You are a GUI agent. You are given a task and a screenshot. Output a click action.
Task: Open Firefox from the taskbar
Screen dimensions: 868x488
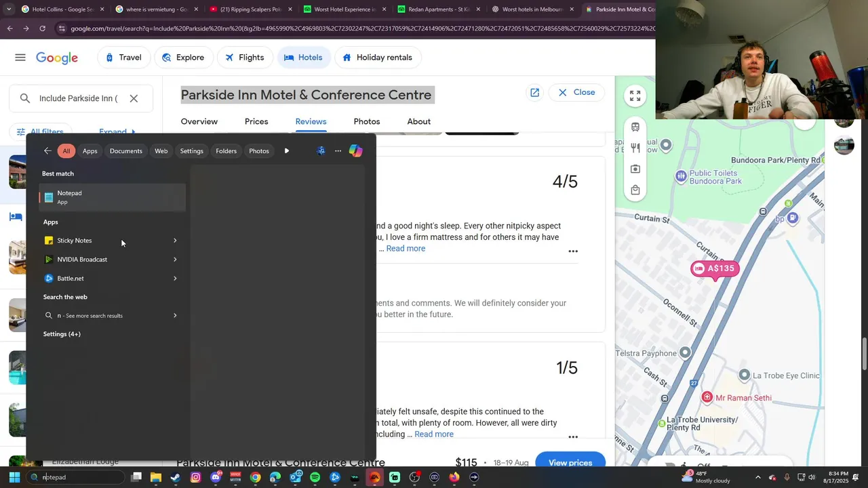coord(454,477)
